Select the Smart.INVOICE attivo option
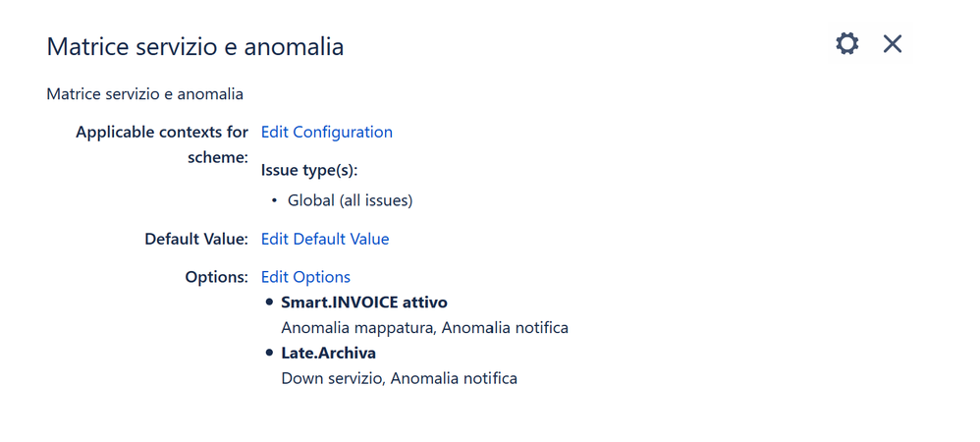 click(x=364, y=303)
